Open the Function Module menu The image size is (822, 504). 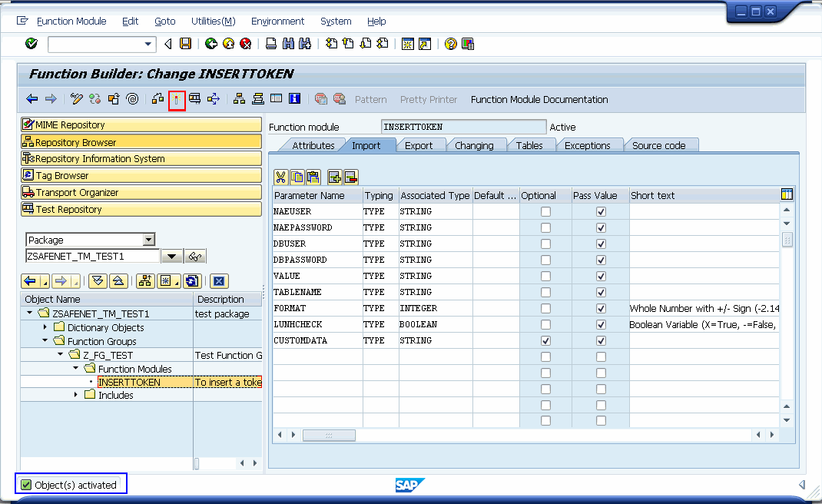point(71,21)
